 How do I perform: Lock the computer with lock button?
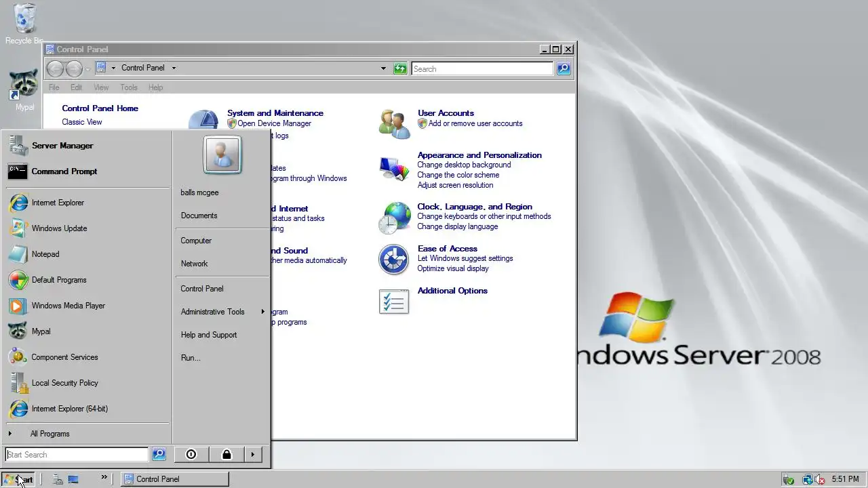(x=226, y=455)
